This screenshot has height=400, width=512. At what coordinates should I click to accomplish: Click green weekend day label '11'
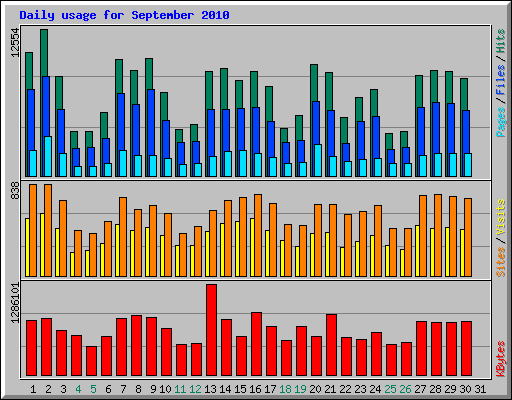click(x=180, y=389)
